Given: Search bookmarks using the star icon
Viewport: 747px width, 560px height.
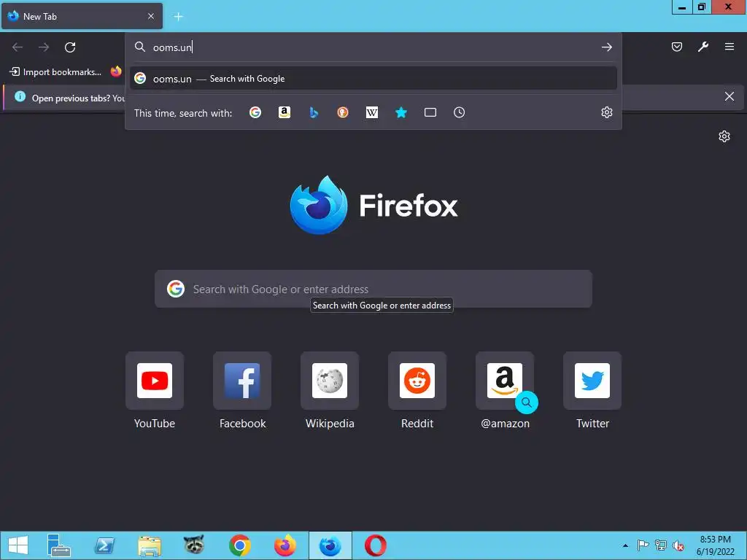Looking at the screenshot, I should point(401,112).
